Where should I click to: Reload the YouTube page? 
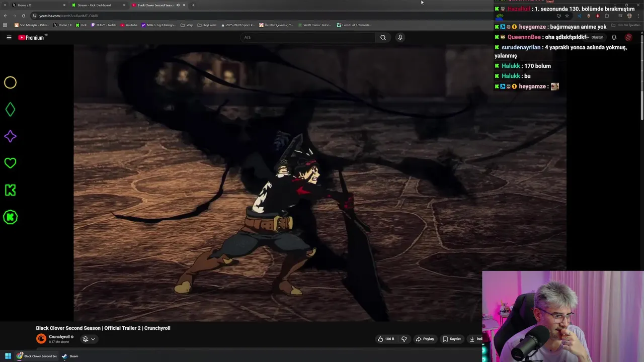(x=23, y=16)
